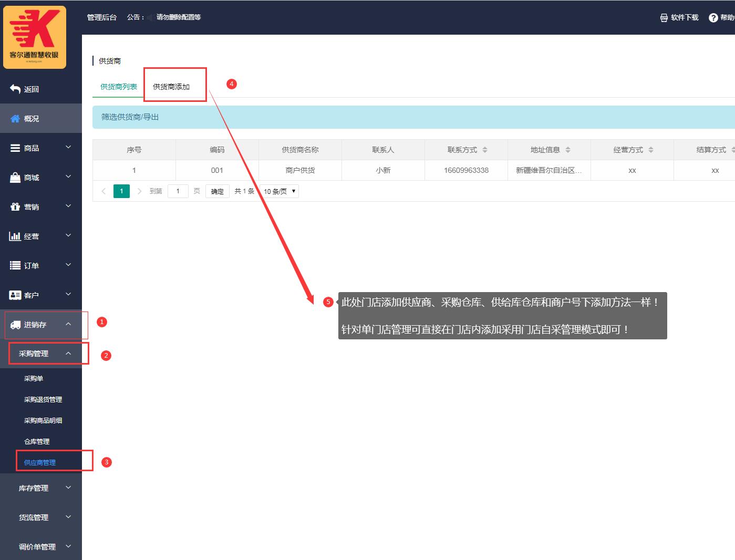Click the 公告 speaker icon
The width and height of the screenshot is (735, 560).
tap(149, 17)
